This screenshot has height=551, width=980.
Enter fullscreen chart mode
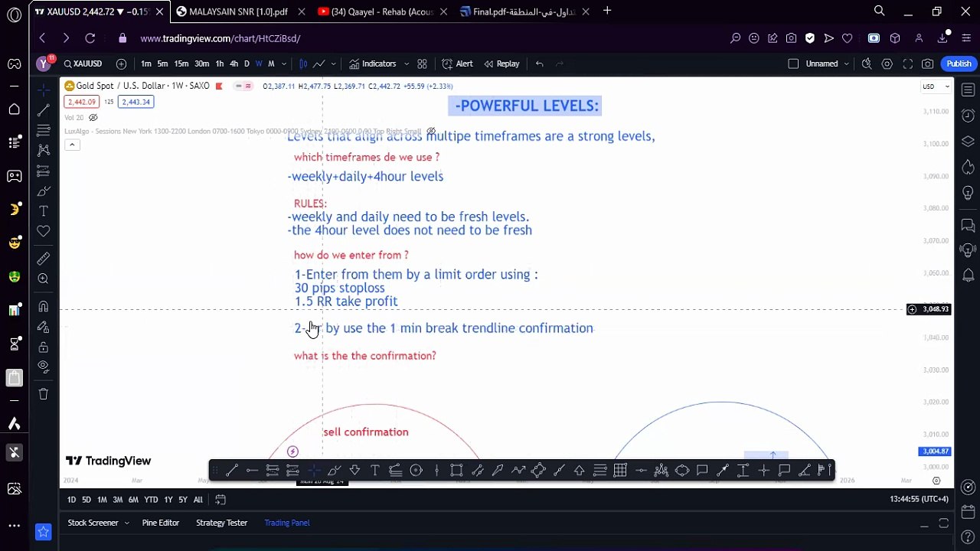pos(907,64)
